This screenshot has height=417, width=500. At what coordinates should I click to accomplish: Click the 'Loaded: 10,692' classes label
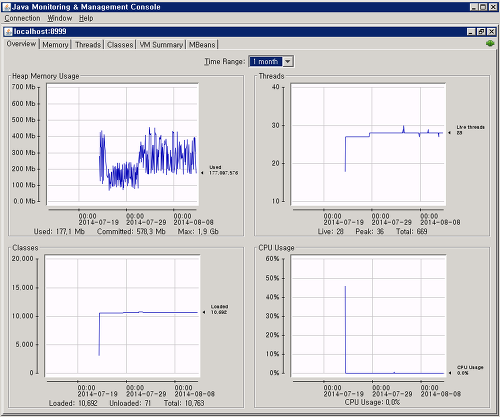point(73,403)
